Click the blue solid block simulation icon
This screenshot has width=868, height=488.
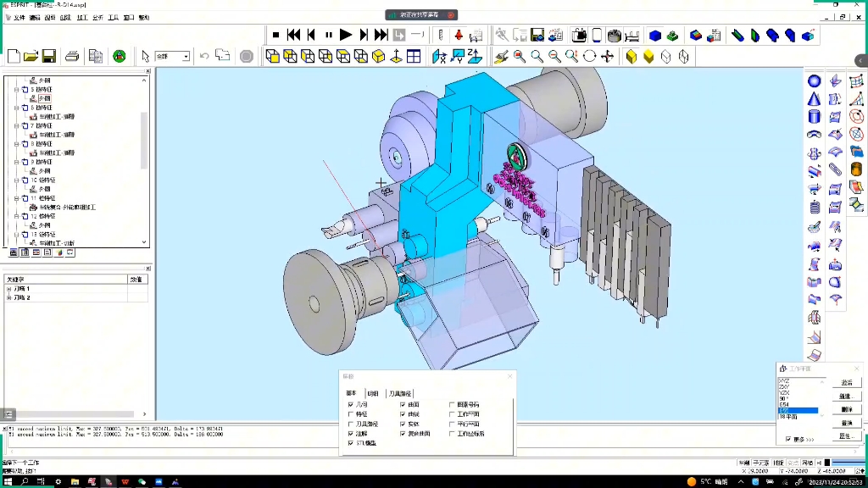[655, 36]
